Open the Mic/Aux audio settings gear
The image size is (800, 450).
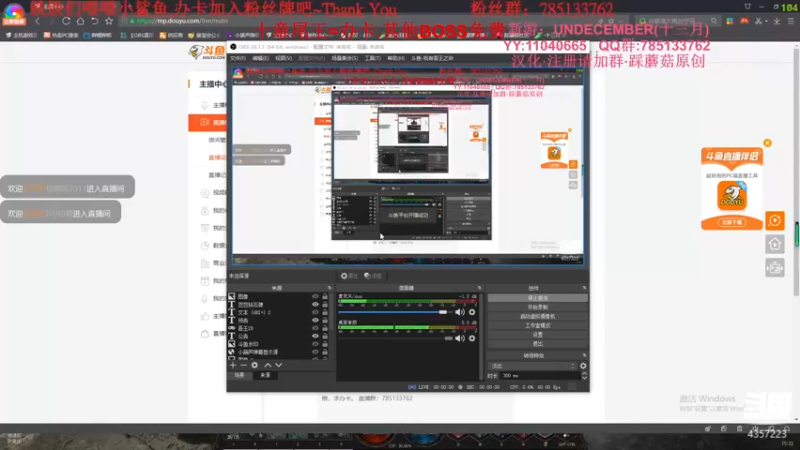pos(472,312)
